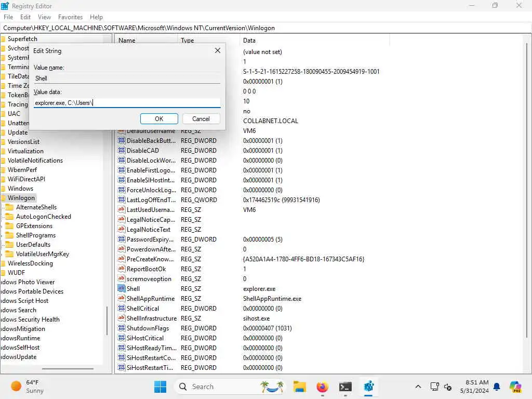Click the Value data input field
The height and width of the screenshot is (399, 532).
point(127,103)
